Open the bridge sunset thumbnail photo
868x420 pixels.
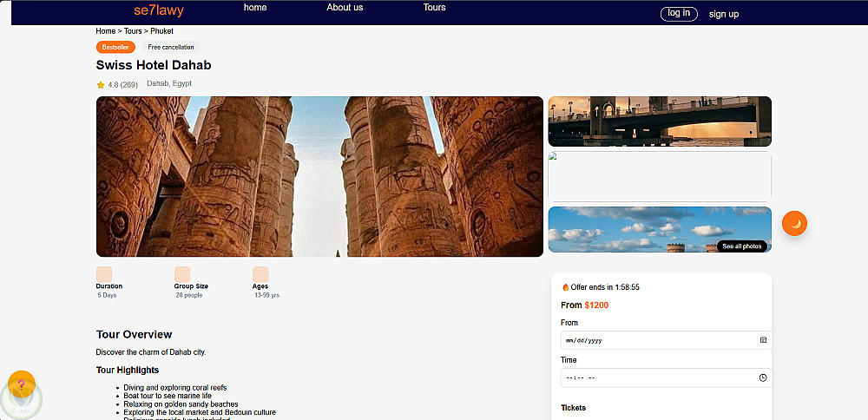point(660,121)
